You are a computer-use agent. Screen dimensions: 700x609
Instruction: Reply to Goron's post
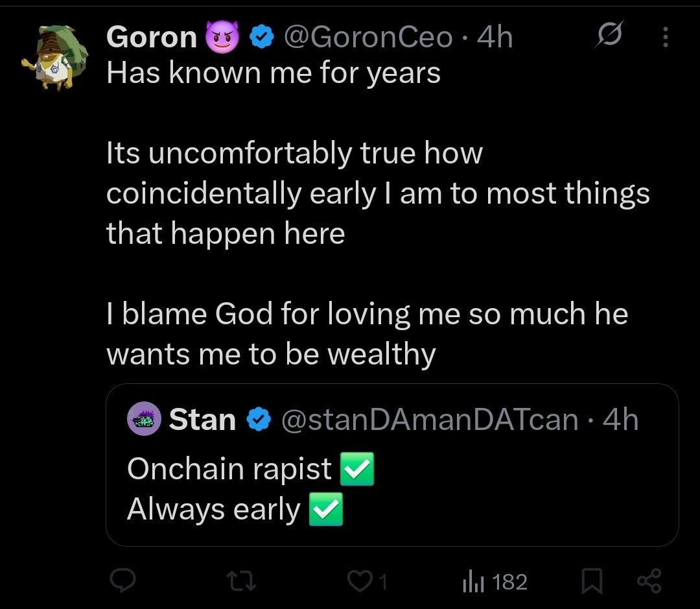121,581
